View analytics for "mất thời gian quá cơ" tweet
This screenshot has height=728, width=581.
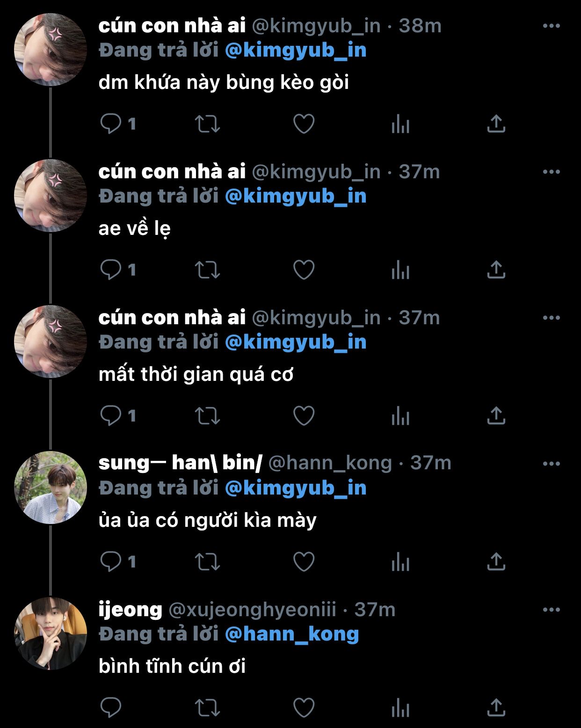click(400, 416)
